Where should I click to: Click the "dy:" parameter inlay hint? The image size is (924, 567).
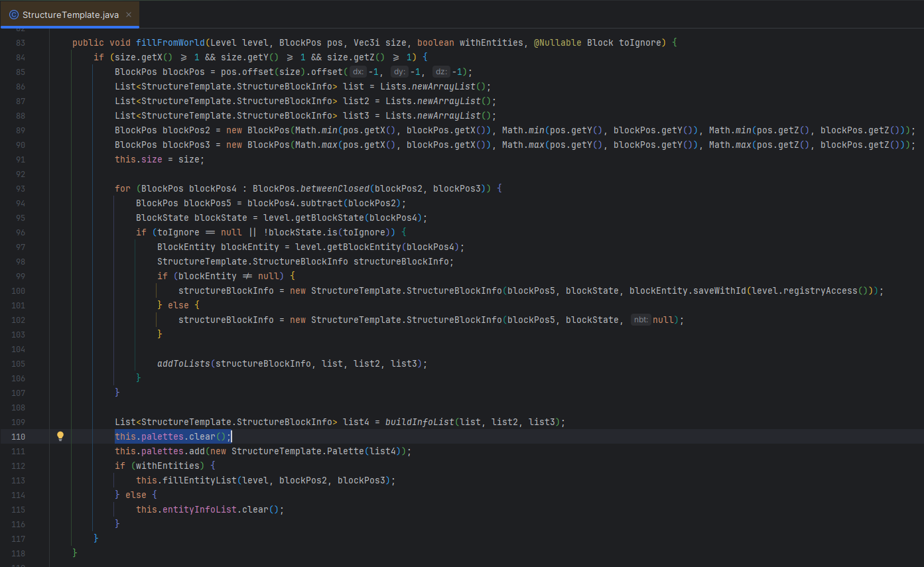399,72
